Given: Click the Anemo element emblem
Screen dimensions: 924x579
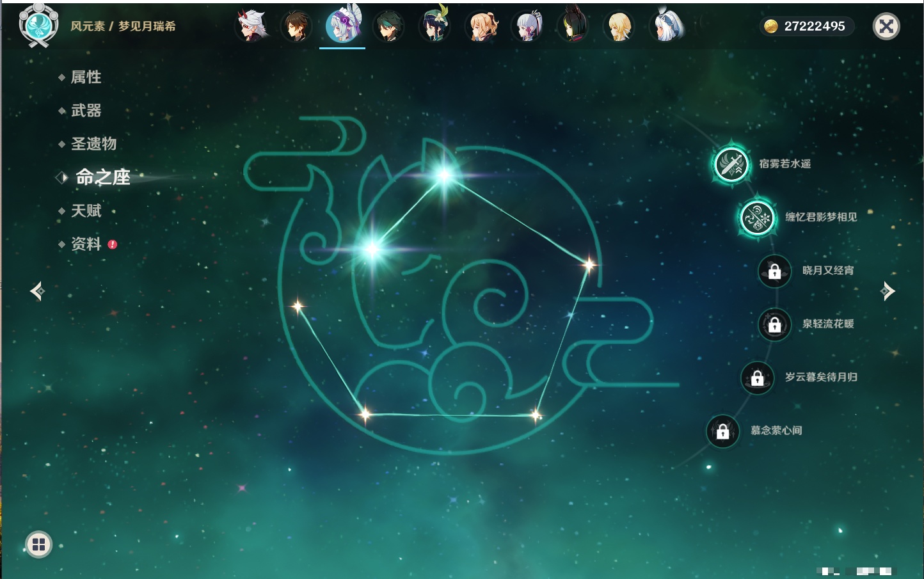Looking at the screenshot, I should click(x=39, y=25).
